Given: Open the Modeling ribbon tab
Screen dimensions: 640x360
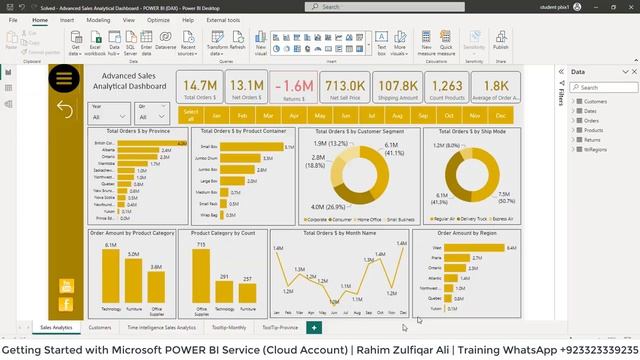Looking at the screenshot, I should (98, 20).
